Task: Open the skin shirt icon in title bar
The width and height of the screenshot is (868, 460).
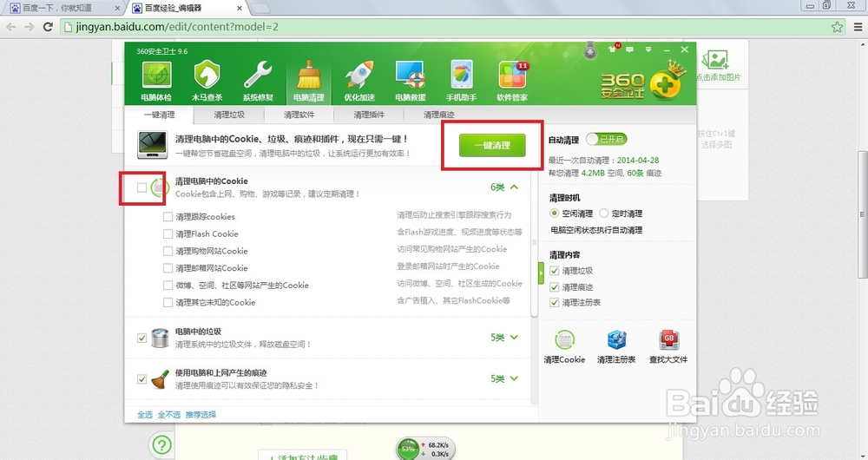Action: 612,49
